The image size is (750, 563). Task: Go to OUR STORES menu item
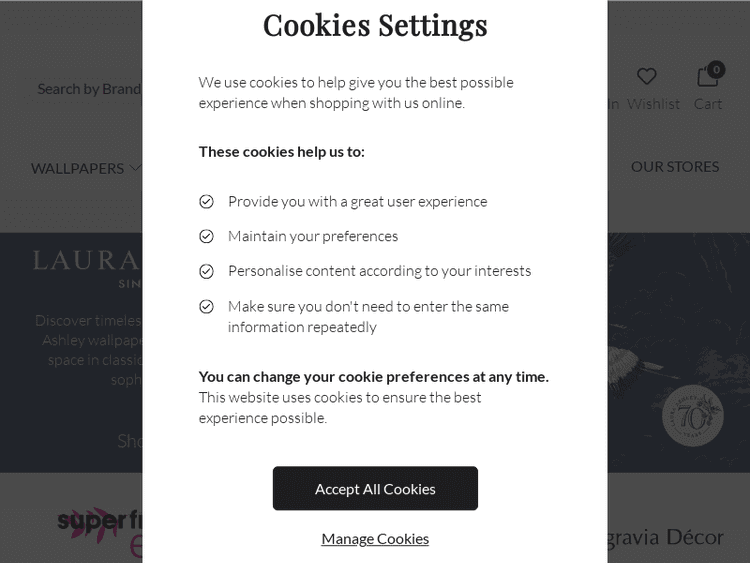(675, 167)
